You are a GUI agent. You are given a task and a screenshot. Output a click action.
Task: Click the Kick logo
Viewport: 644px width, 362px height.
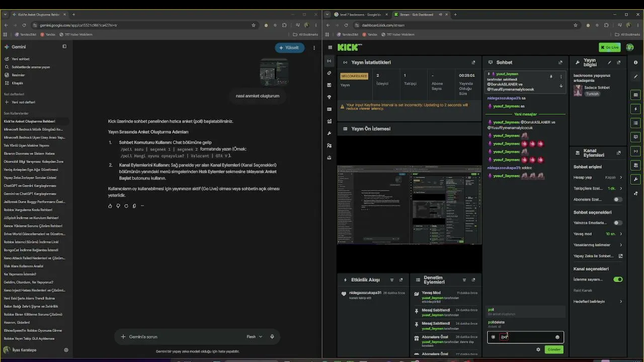point(349,47)
